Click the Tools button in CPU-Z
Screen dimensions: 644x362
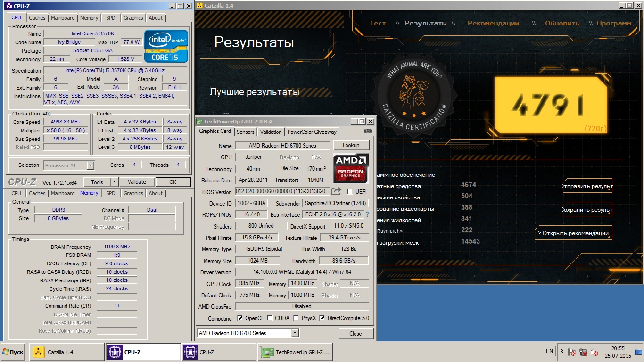[x=97, y=182]
